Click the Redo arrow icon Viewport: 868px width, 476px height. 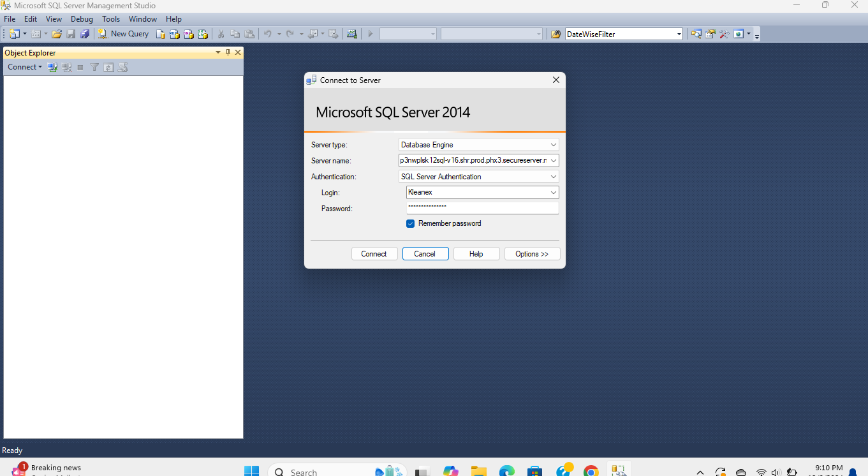pyautogui.click(x=290, y=34)
